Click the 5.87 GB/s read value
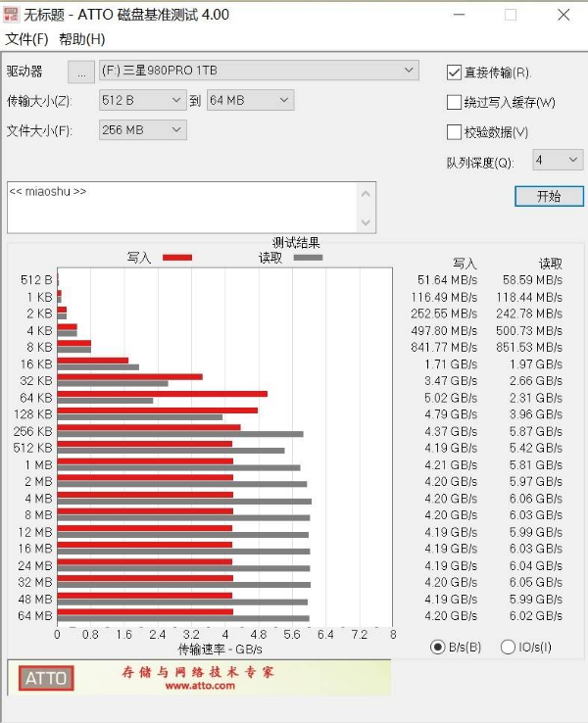 click(x=535, y=432)
